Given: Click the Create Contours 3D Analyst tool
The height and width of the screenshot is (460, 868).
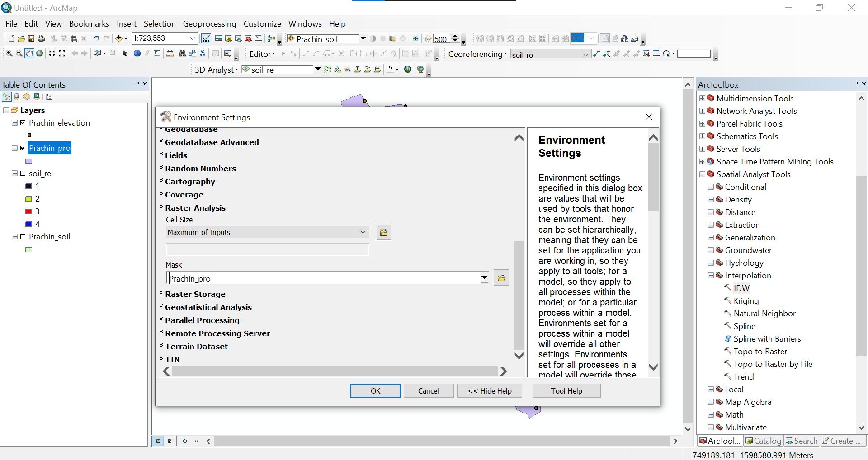Looking at the screenshot, I should pyautogui.click(x=327, y=69).
